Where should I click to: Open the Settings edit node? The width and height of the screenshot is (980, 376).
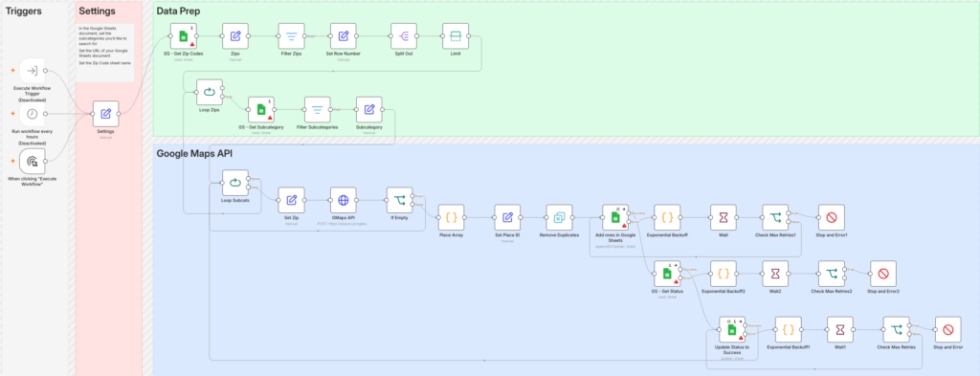point(105,114)
